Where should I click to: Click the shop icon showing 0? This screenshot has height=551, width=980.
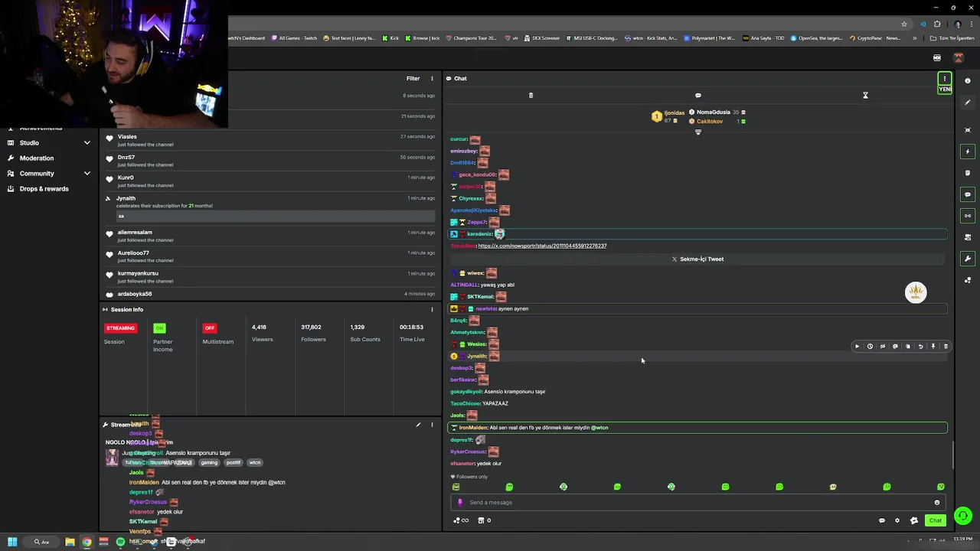[x=484, y=520]
